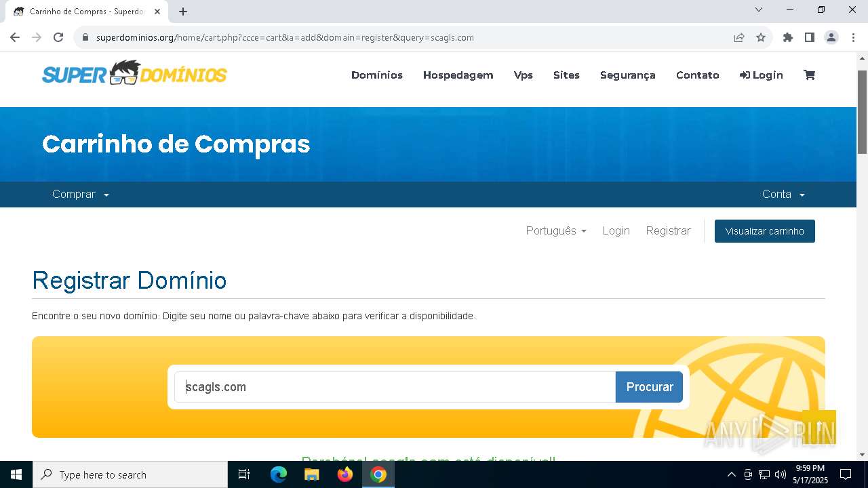Open a new browser tab
The height and width of the screenshot is (488, 868).
[x=183, y=12]
